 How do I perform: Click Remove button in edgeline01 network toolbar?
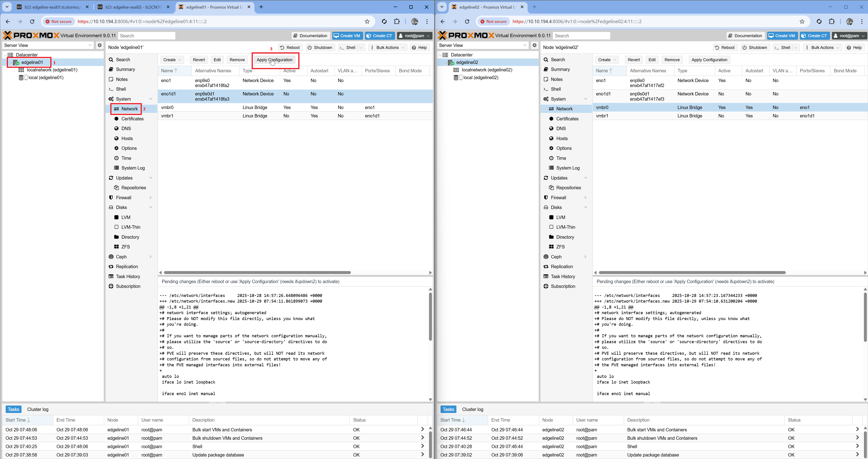click(x=237, y=60)
